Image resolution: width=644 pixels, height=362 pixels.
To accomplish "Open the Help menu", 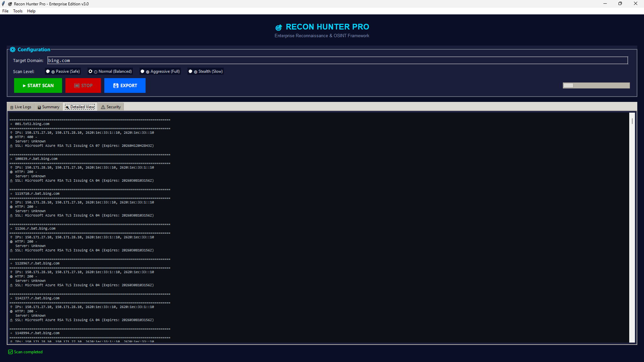I will pos(31,11).
